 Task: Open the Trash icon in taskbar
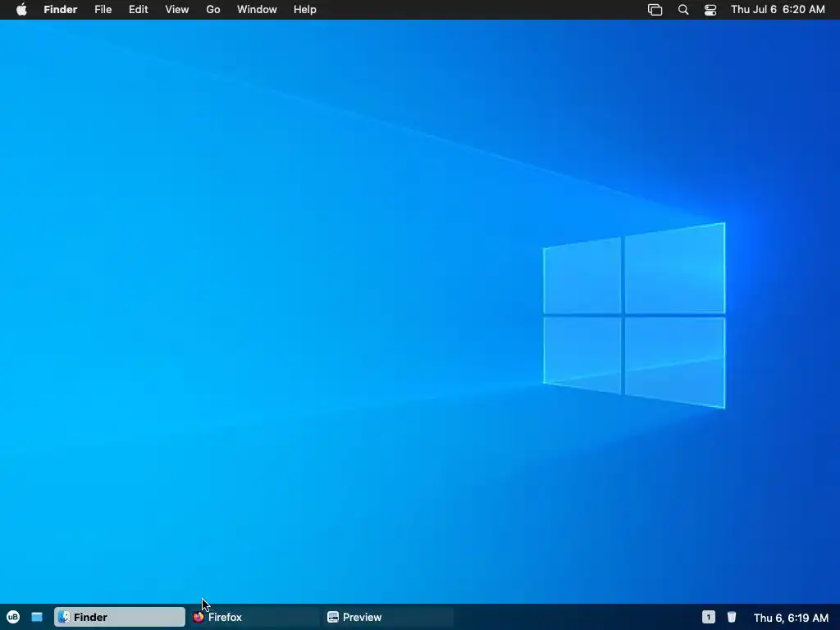[732, 617]
